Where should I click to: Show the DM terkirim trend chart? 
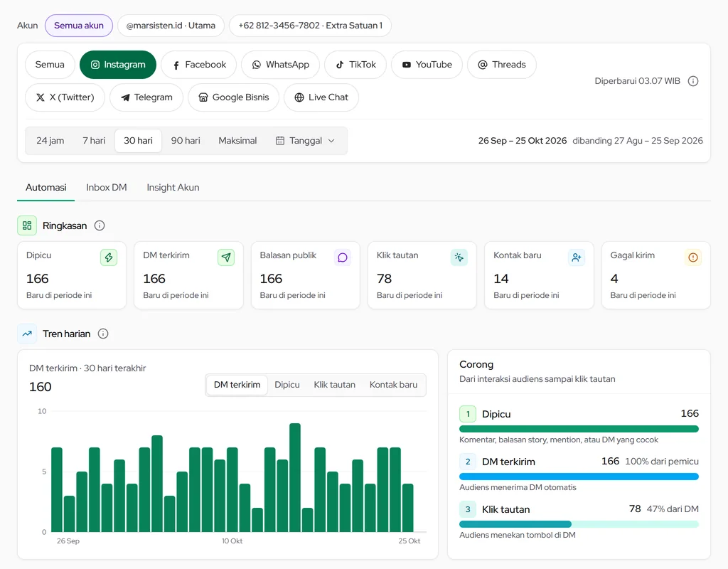pos(237,385)
